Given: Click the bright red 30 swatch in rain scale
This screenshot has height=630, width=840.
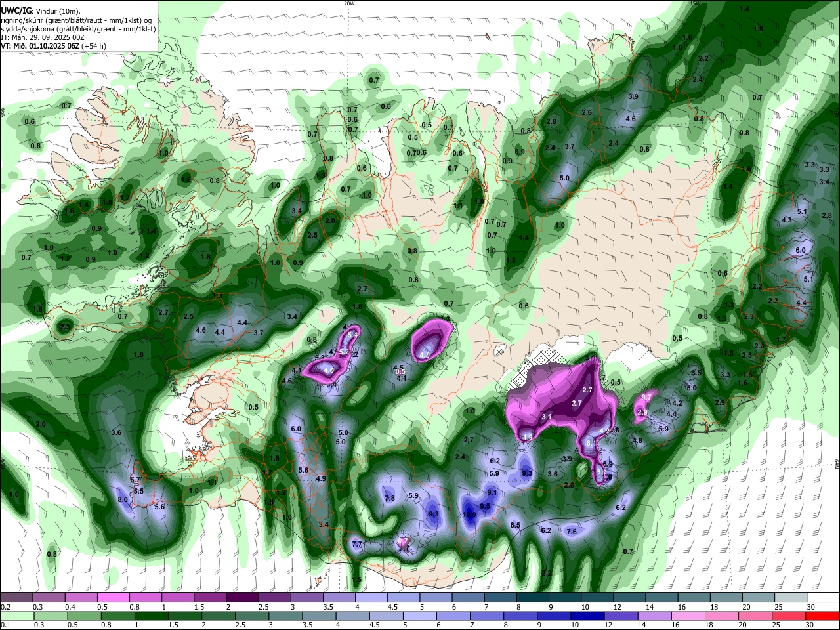Looking at the screenshot, I should point(822,616).
